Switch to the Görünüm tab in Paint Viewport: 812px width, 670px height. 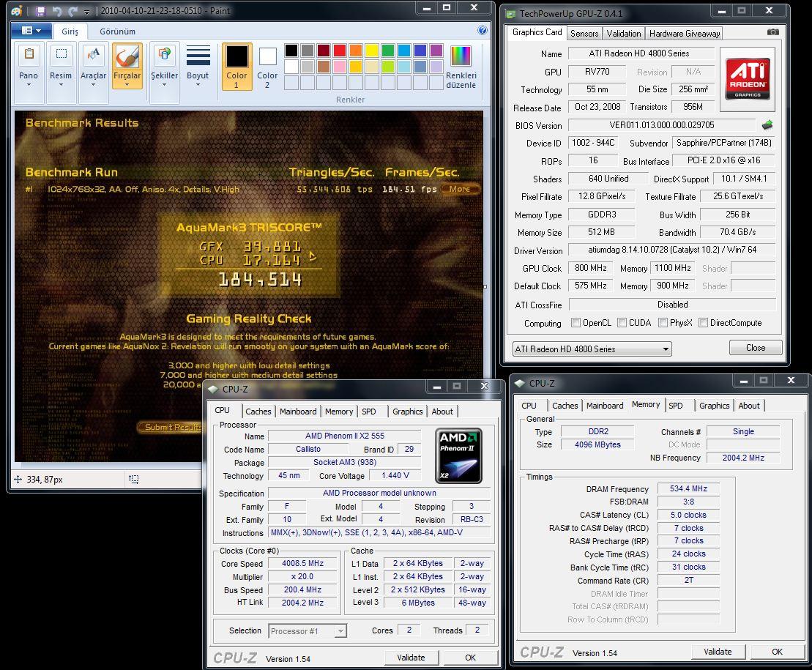(118, 31)
